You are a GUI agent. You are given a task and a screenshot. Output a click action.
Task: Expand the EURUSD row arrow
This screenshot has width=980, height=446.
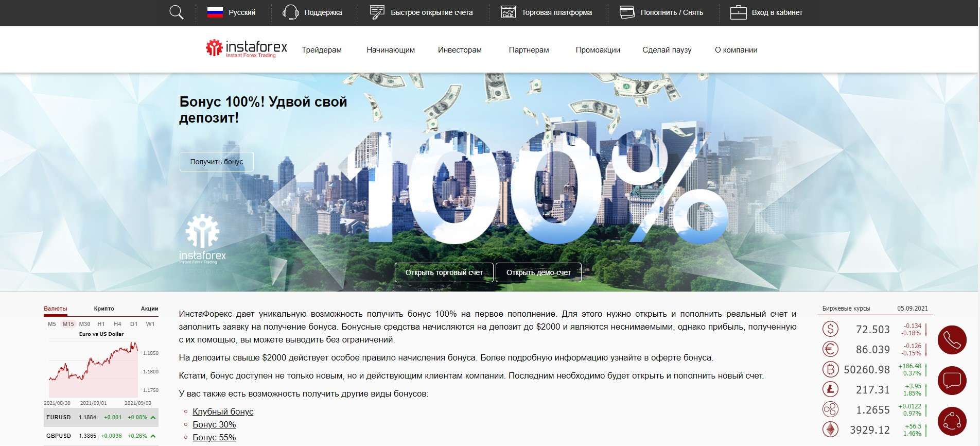click(x=153, y=417)
